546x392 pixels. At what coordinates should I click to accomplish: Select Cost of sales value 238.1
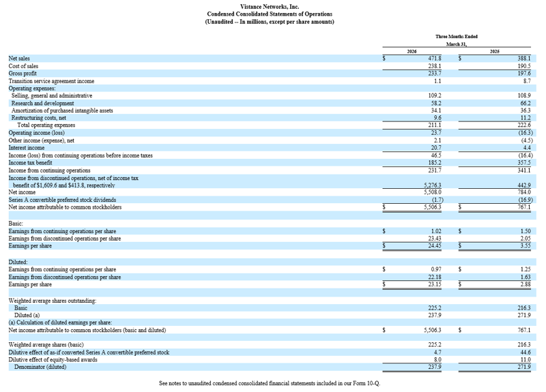click(x=435, y=66)
